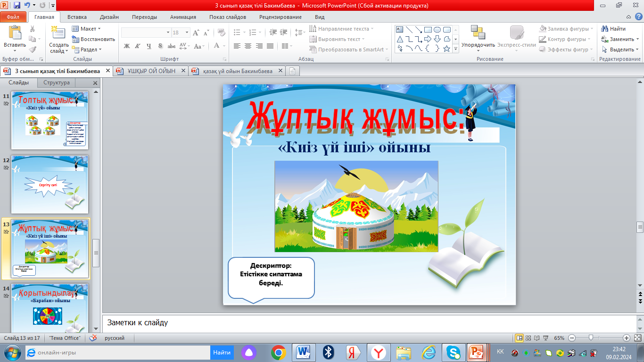Open Google Chrome from the taskbar
This screenshot has width=644, height=362.
(279, 352)
